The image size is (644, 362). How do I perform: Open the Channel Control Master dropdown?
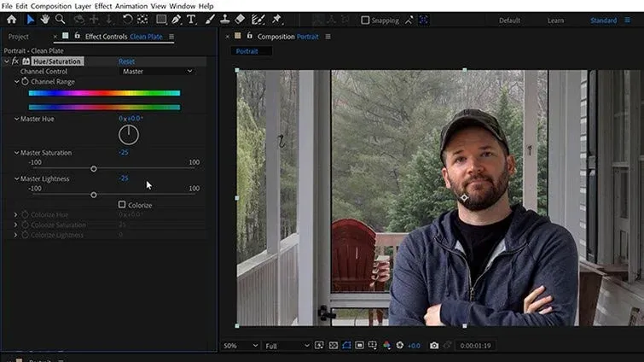coord(157,72)
